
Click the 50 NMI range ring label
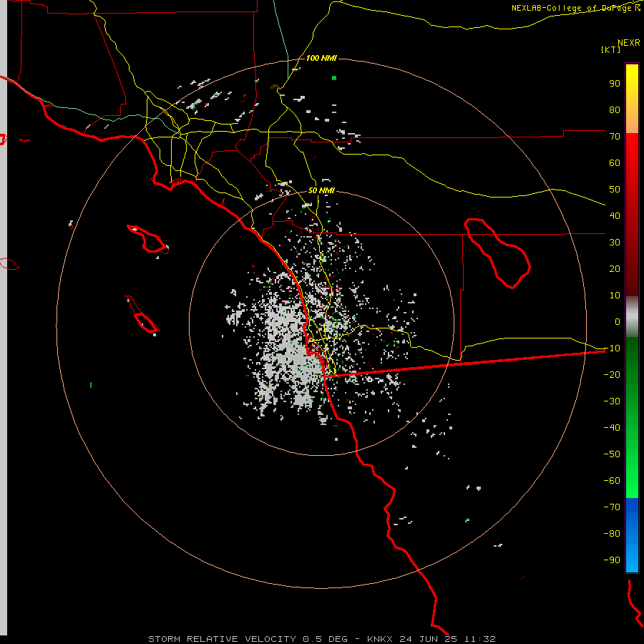pyautogui.click(x=321, y=190)
